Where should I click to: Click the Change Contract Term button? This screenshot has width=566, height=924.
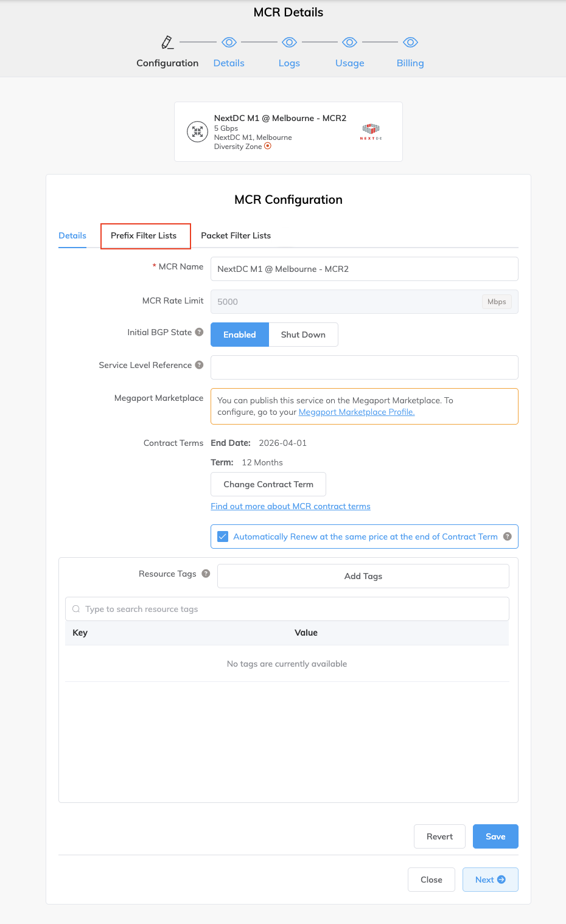pos(268,484)
